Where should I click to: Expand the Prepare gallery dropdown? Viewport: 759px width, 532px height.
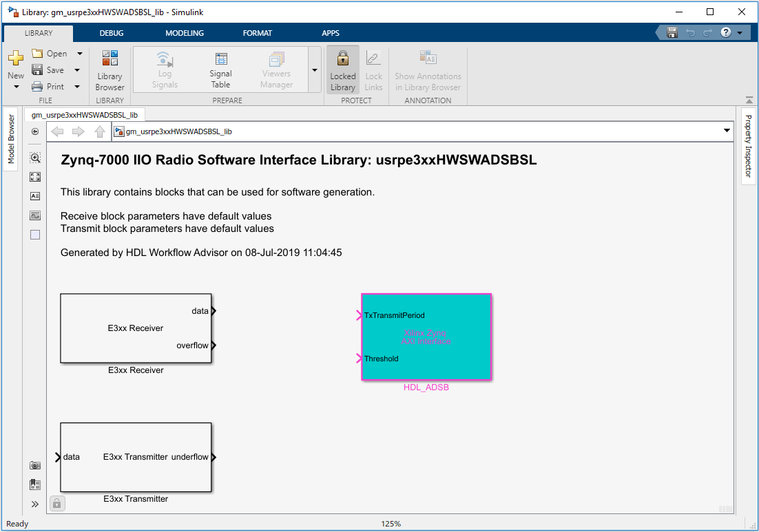click(x=315, y=70)
